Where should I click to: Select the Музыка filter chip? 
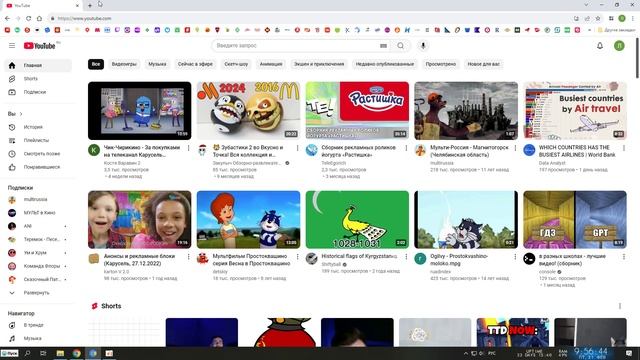pos(157,64)
